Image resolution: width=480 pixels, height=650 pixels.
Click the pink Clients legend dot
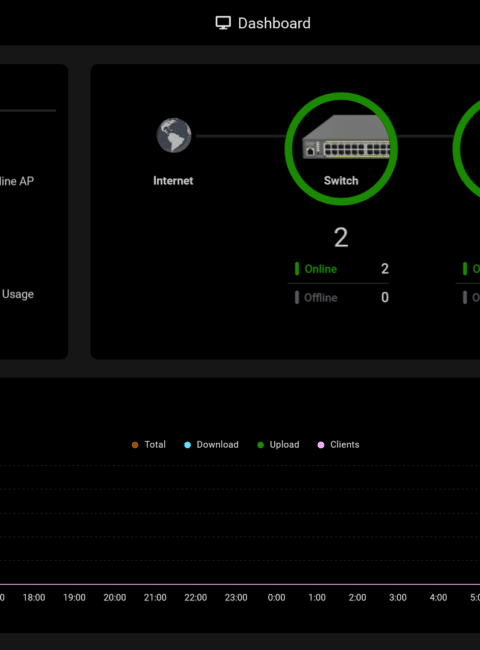[x=321, y=445]
